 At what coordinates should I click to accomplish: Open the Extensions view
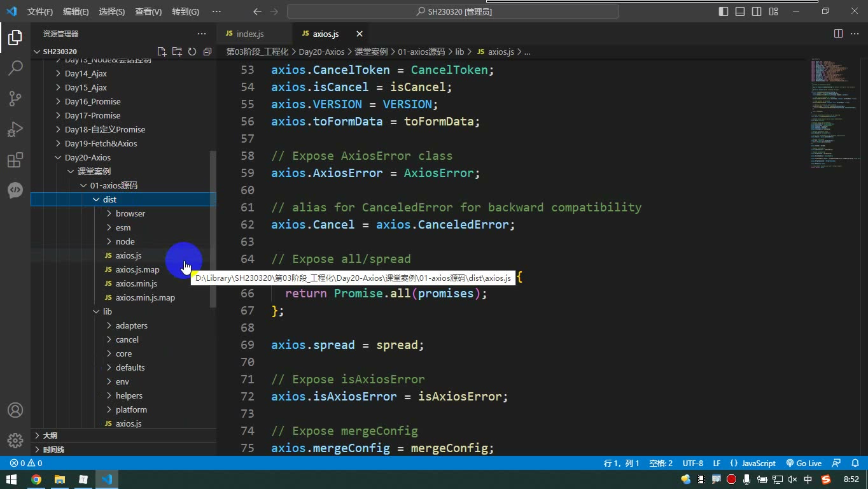click(15, 160)
